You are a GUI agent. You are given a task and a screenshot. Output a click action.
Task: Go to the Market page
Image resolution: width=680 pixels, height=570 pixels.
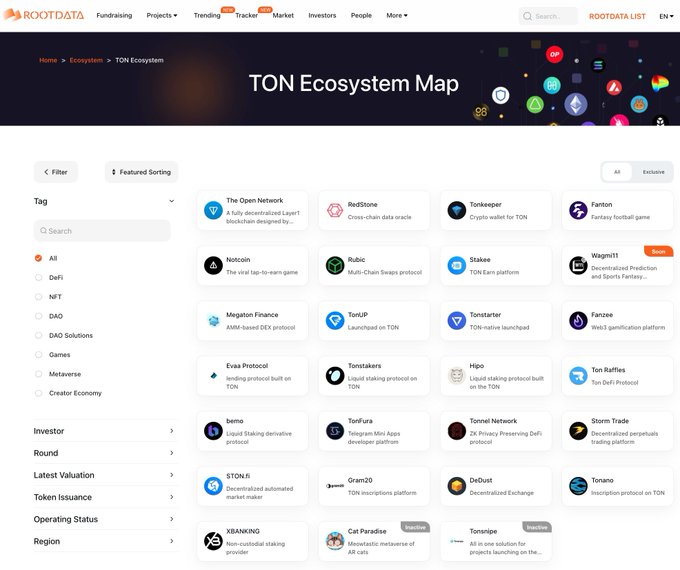click(x=283, y=15)
